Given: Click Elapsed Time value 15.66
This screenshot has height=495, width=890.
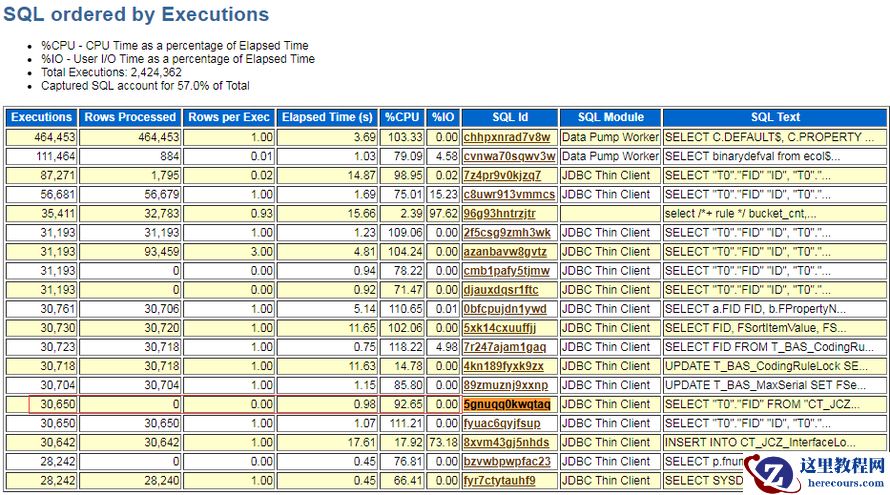Looking at the screenshot, I should 362,213.
